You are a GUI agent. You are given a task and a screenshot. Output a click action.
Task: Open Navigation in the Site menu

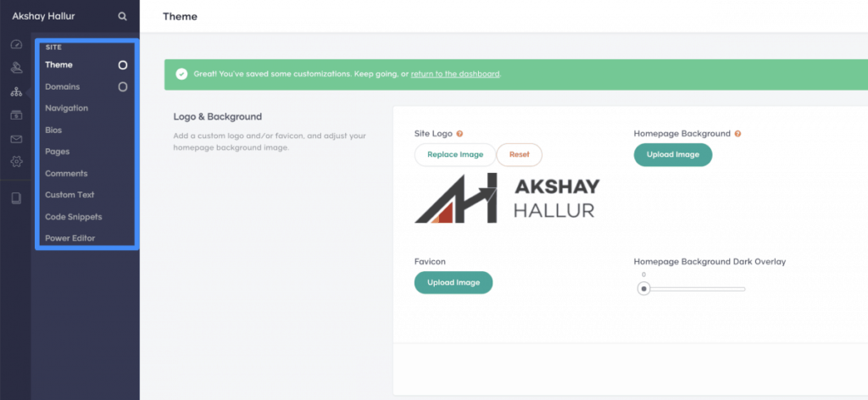coord(66,108)
